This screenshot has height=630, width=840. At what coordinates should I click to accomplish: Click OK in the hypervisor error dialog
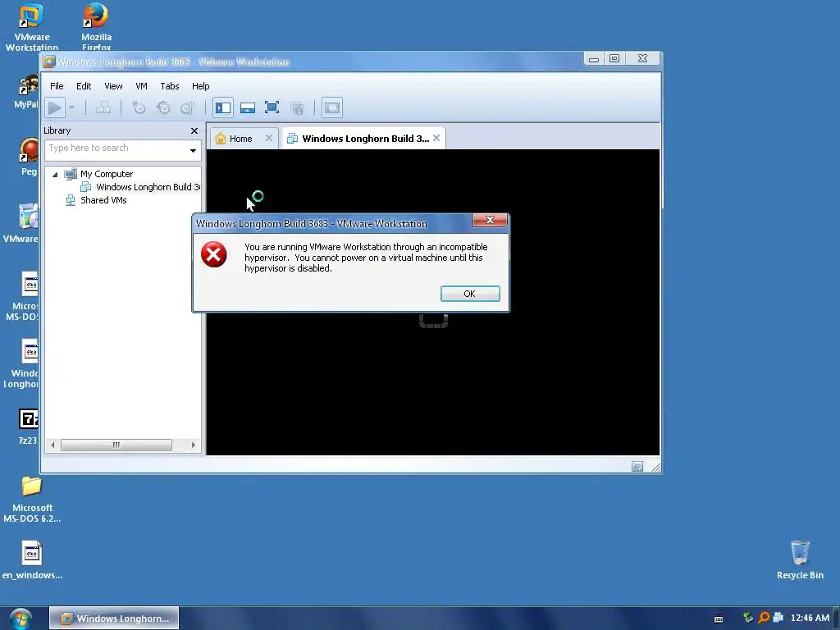470,294
